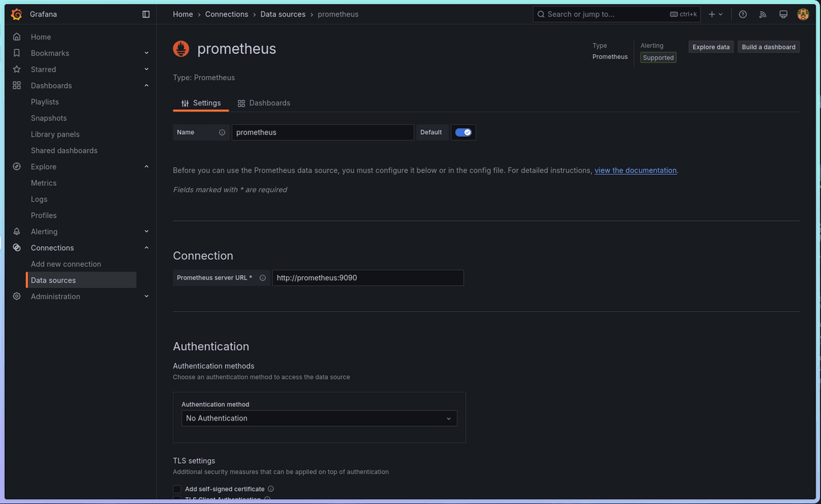Open the user profile avatar
Viewport: 821px width, 504px height.
(x=803, y=14)
